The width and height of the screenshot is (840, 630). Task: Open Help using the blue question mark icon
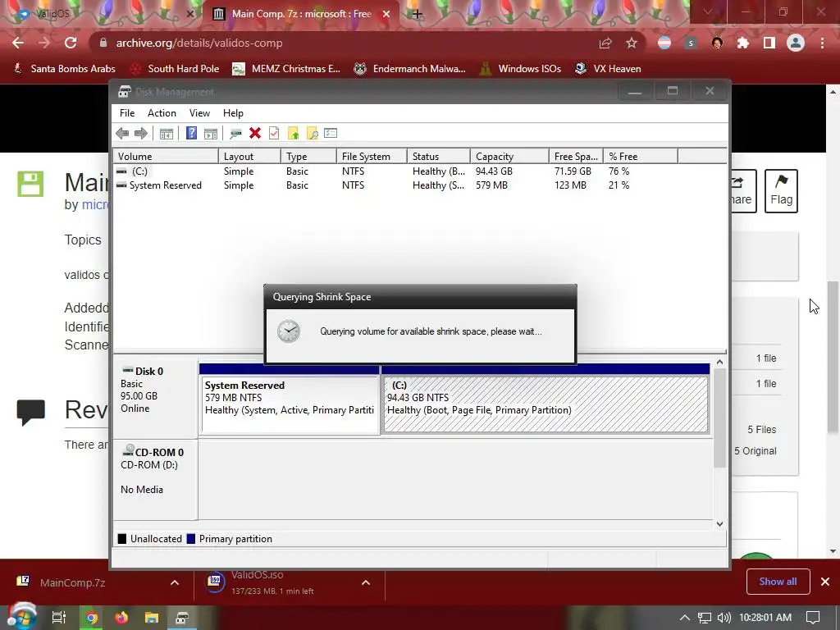click(191, 134)
